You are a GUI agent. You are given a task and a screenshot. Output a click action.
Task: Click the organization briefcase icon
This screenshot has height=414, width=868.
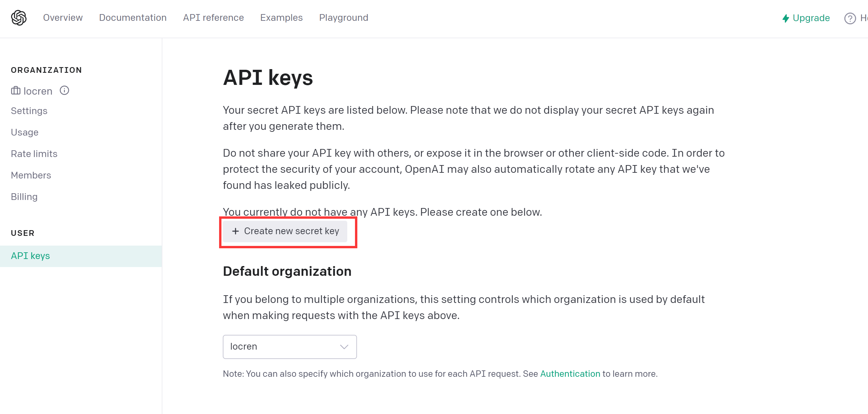[x=15, y=91]
